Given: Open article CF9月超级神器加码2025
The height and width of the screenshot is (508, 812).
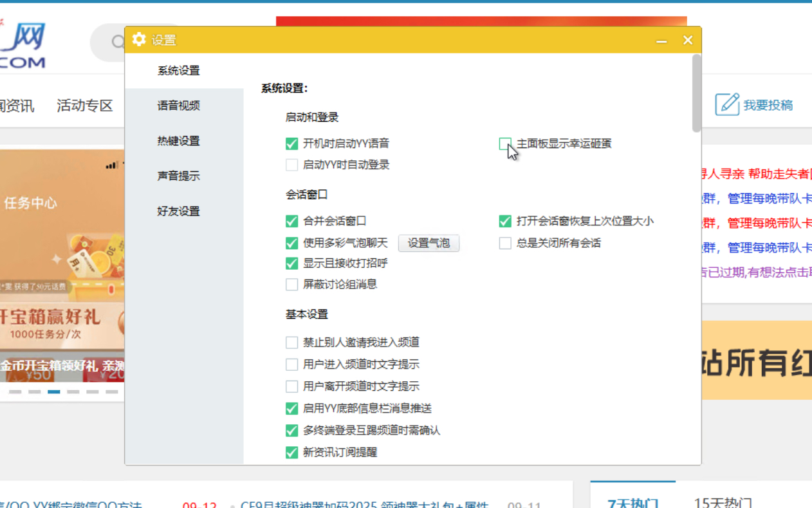Looking at the screenshot, I should coord(364,505).
